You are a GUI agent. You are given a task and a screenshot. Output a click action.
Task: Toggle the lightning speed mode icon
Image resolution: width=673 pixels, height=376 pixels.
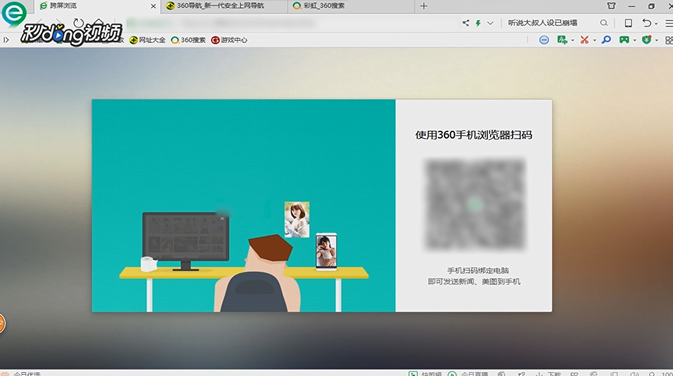pos(478,23)
